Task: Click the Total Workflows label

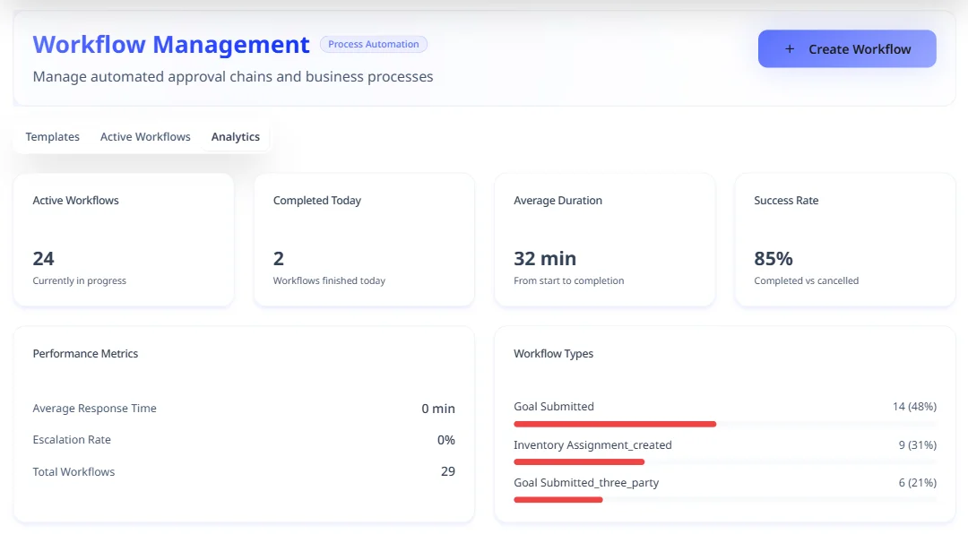Action: tap(73, 471)
